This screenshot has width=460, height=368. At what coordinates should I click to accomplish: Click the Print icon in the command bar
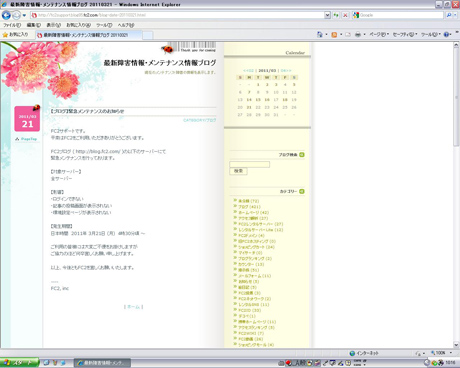pos(358,34)
